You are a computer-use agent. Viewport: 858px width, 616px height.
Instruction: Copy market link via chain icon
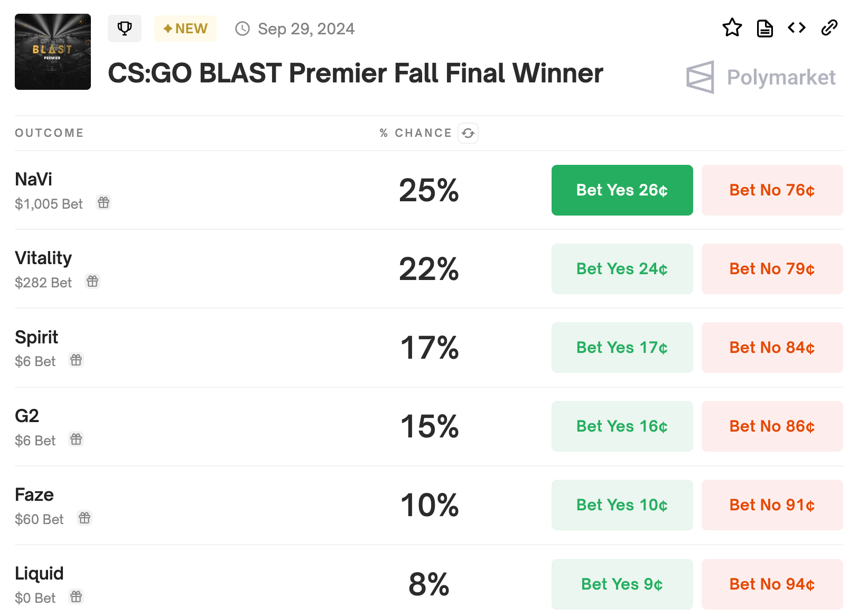coord(829,27)
